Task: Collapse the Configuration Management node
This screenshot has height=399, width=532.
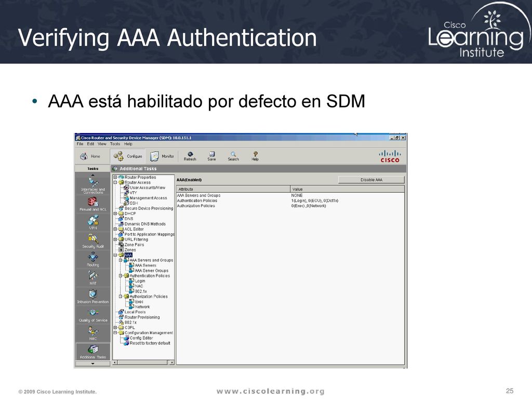Action: pyautogui.click(x=115, y=333)
